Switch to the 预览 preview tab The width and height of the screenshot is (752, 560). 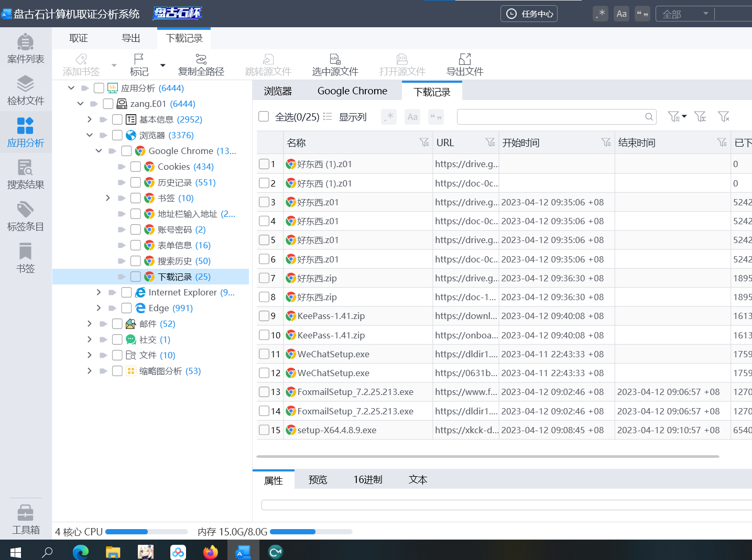click(x=318, y=479)
